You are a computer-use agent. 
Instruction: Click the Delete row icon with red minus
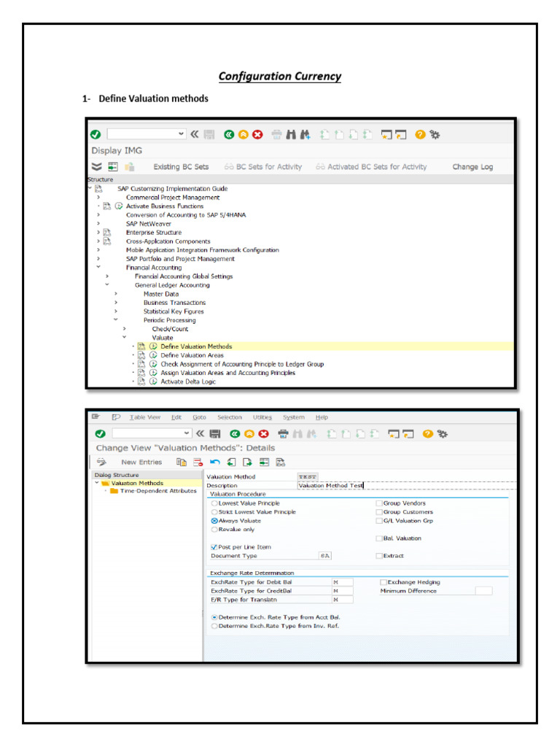click(198, 462)
